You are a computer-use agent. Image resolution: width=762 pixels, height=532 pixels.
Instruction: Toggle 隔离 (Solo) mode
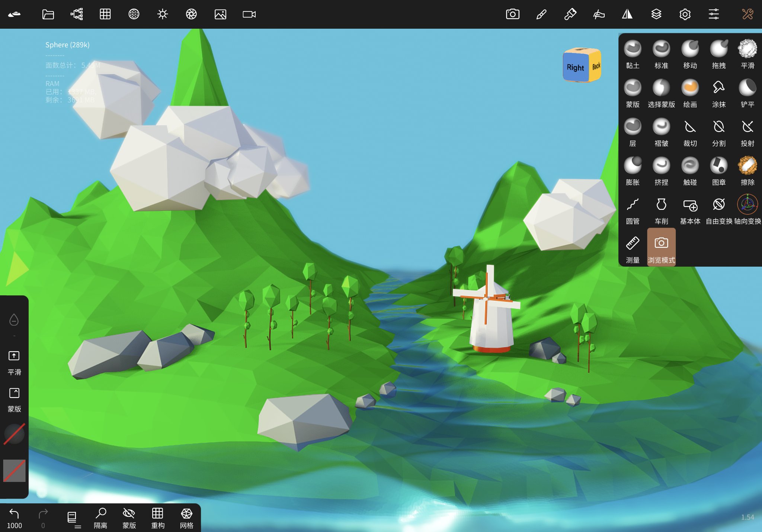(100, 518)
